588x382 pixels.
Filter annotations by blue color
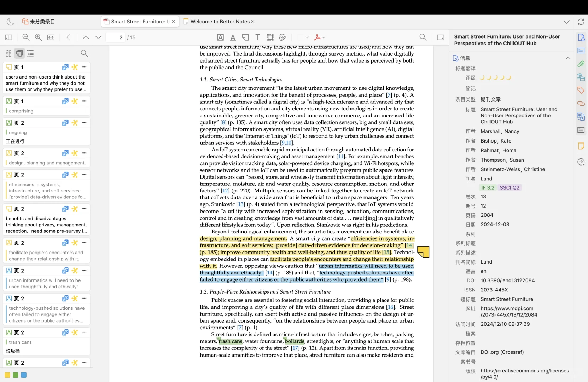(24, 375)
